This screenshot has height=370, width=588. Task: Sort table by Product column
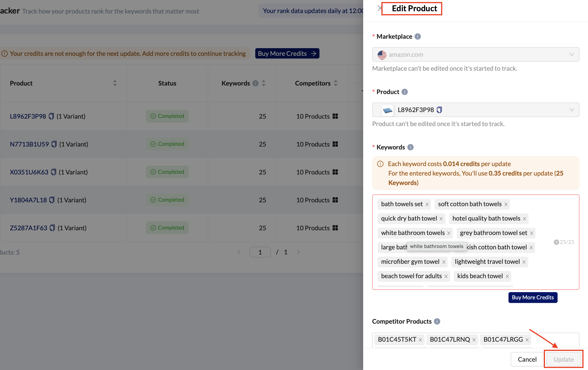click(x=115, y=83)
